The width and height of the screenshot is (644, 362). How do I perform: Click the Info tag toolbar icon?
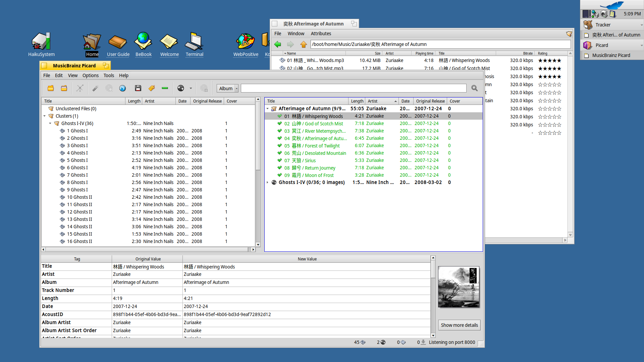[x=152, y=88]
